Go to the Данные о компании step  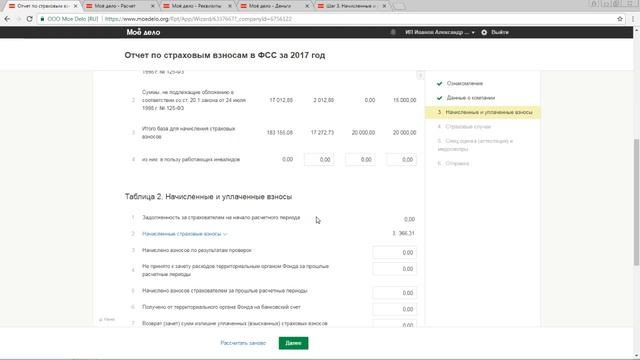(x=471, y=98)
